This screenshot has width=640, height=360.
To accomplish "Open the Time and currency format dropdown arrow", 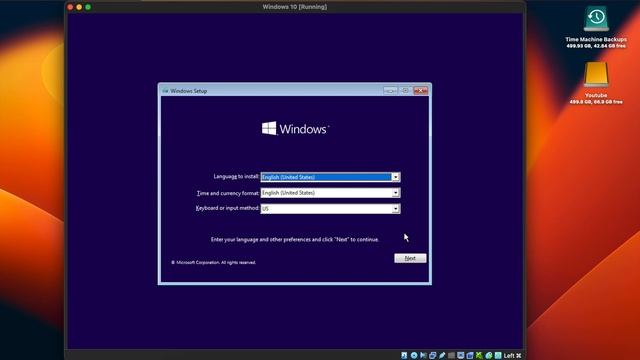I will 396,193.
